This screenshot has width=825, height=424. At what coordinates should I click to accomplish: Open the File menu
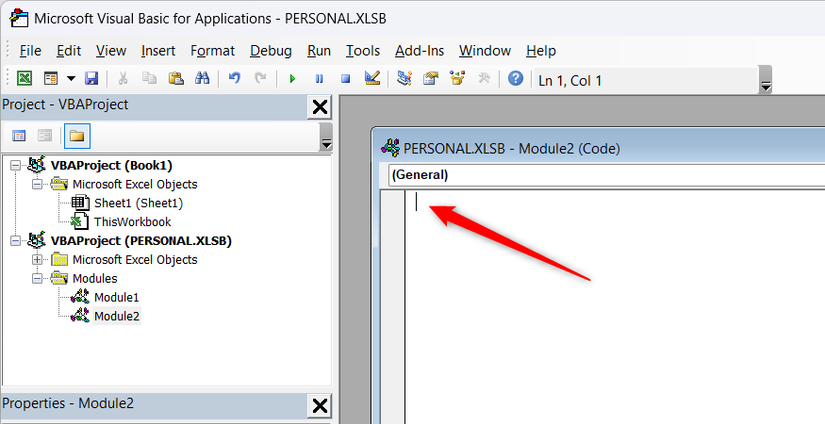point(30,51)
